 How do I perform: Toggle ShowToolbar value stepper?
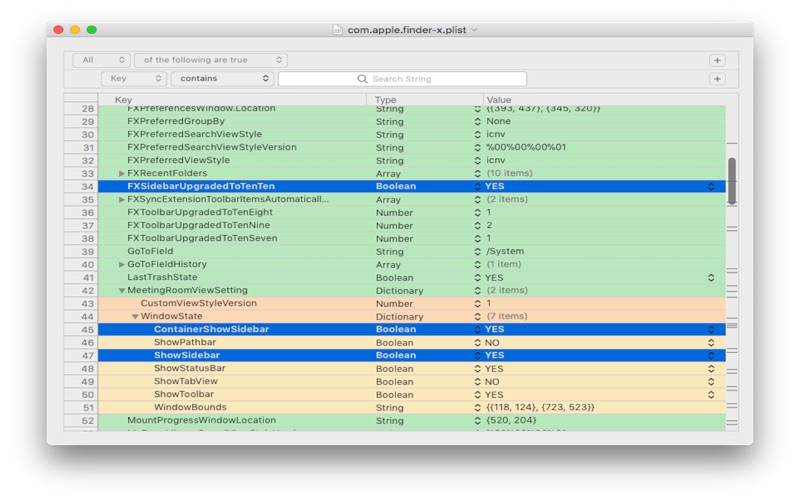(711, 394)
